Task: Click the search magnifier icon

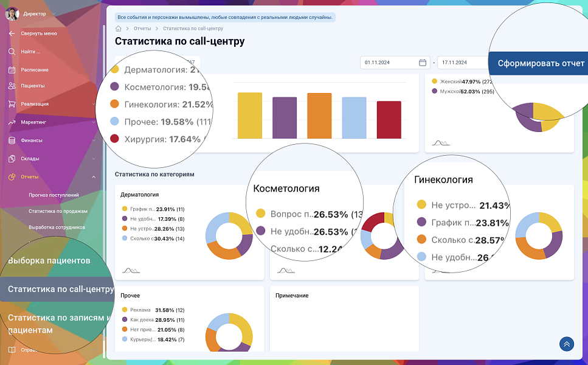Action: point(12,52)
